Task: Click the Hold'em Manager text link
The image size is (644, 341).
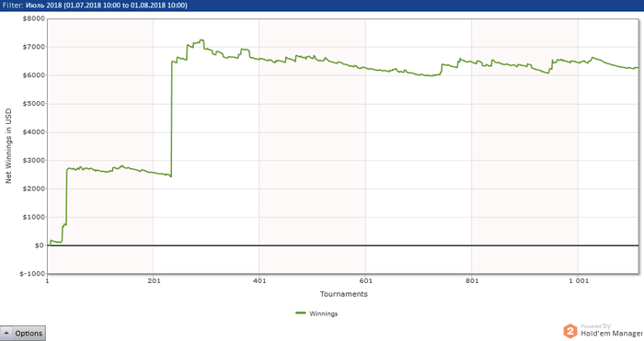Action: 612,334
